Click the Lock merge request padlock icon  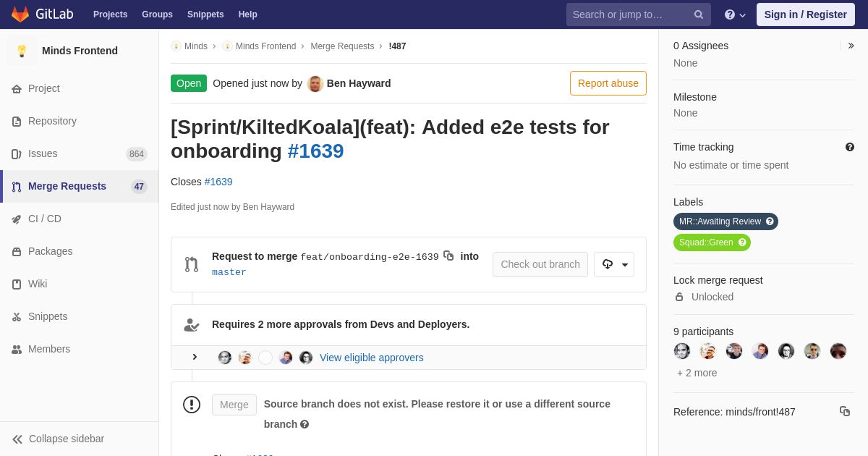pyautogui.click(x=679, y=297)
